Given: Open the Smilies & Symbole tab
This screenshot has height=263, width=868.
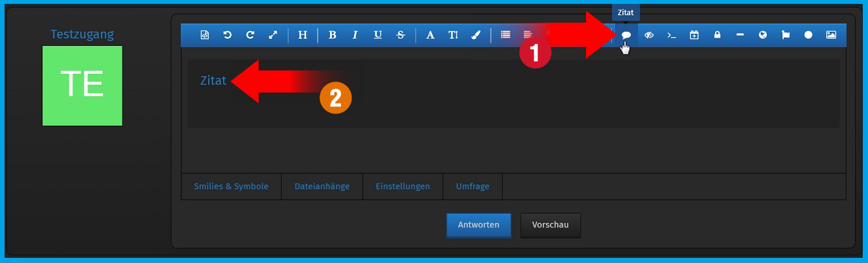Looking at the screenshot, I should coord(231,187).
